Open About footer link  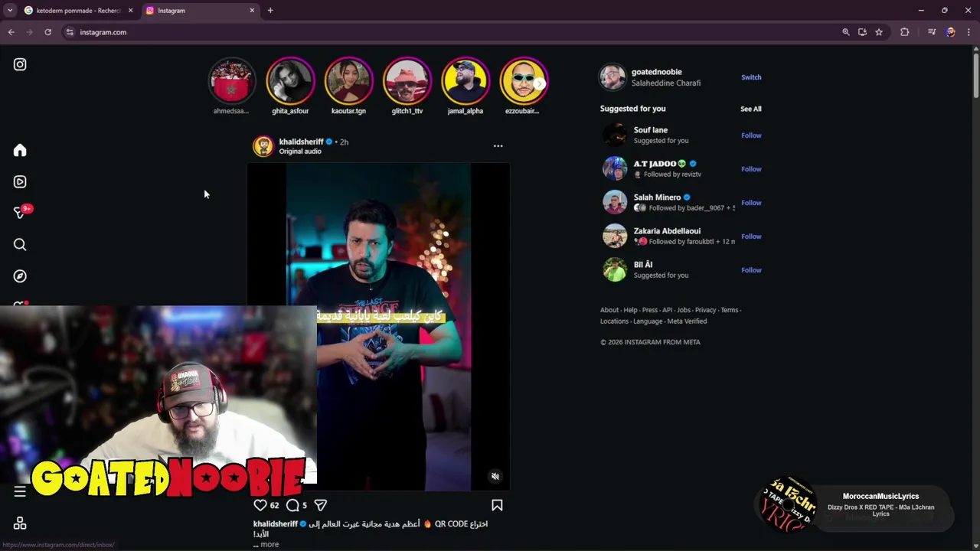tap(609, 310)
